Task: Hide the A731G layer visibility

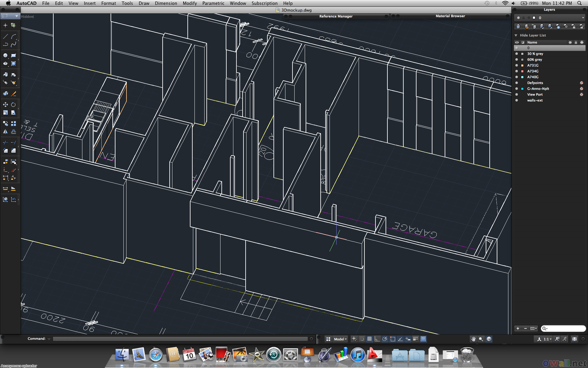Action: point(517,65)
